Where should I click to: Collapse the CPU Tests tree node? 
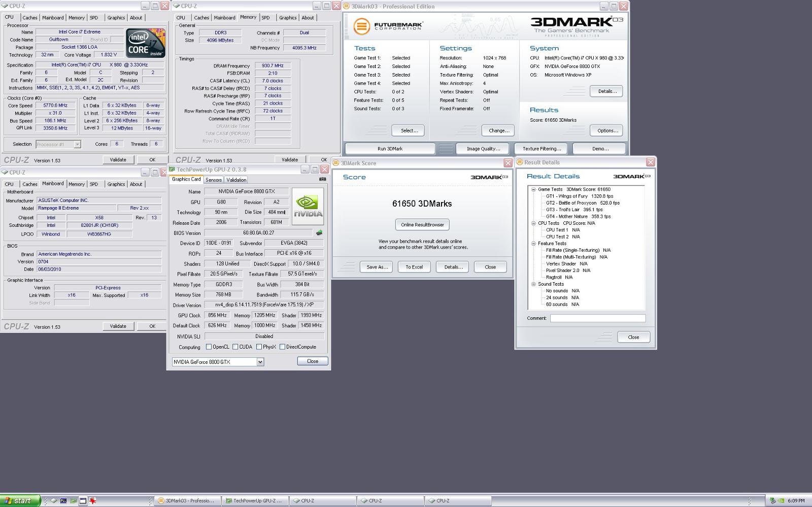[x=533, y=223]
